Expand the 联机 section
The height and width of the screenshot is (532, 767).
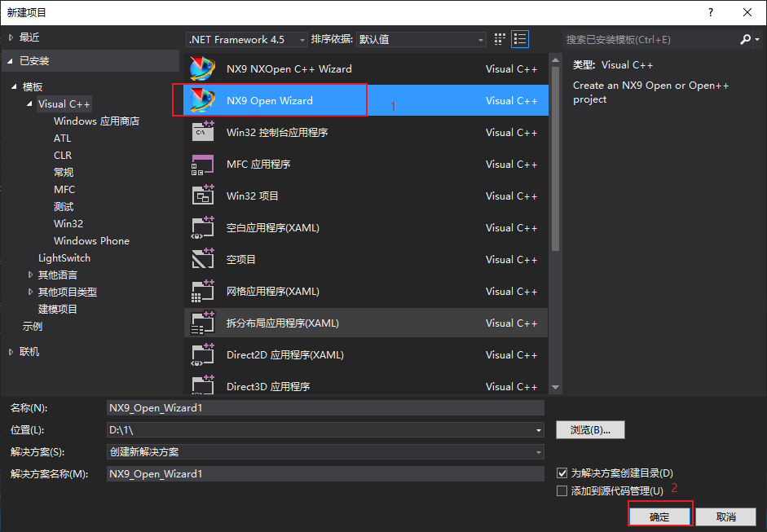coord(11,352)
